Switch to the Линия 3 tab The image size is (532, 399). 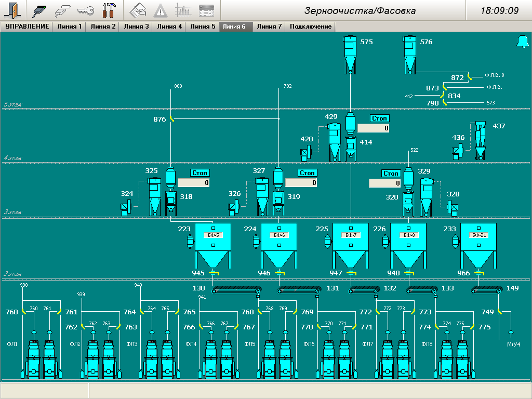(x=136, y=26)
